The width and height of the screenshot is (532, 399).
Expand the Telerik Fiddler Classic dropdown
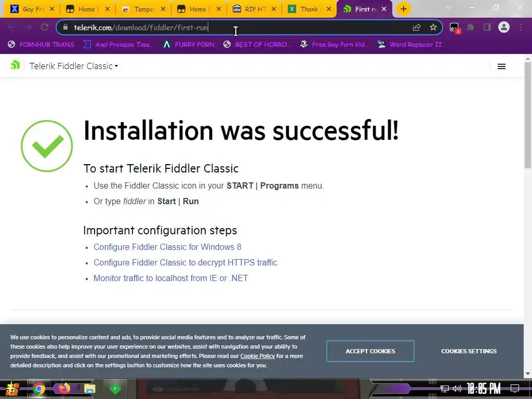pyautogui.click(x=74, y=66)
